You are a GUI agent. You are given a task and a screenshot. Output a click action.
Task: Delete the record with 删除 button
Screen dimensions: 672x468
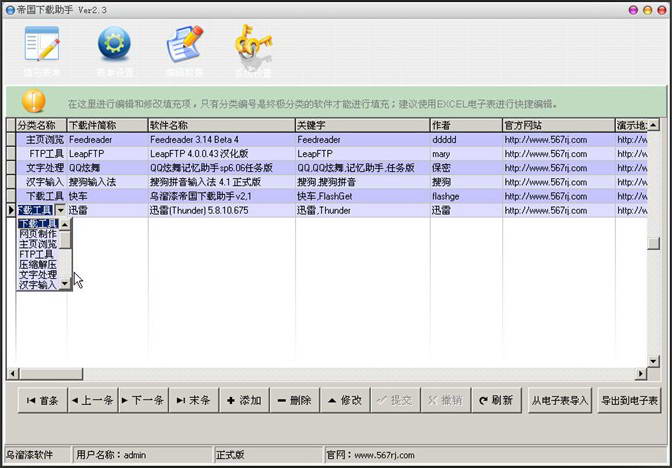294,400
